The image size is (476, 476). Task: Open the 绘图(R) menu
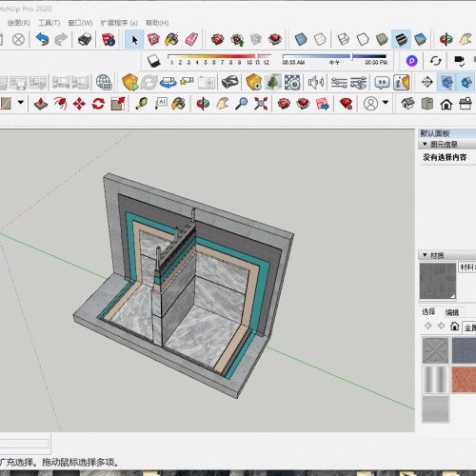[x=19, y=23]
